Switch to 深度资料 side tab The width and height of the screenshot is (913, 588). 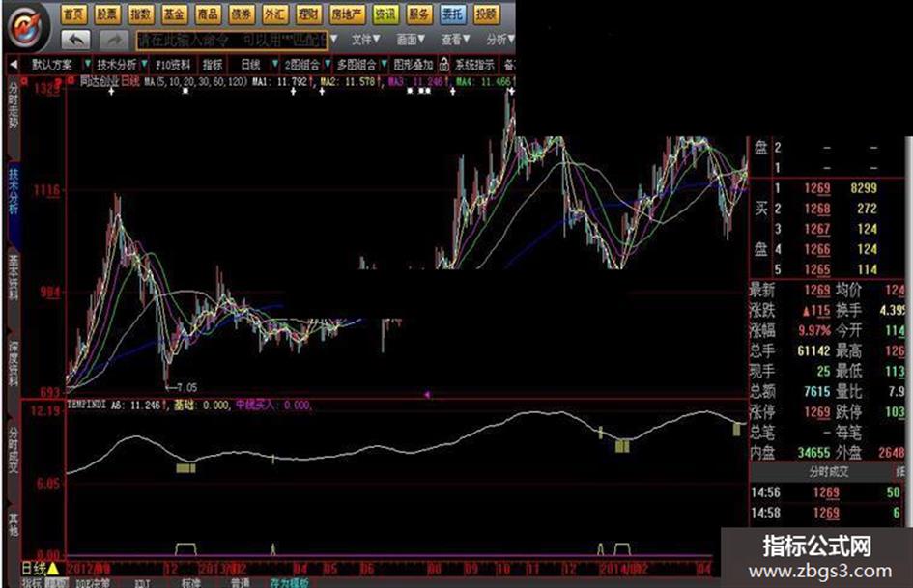[14, 363]
